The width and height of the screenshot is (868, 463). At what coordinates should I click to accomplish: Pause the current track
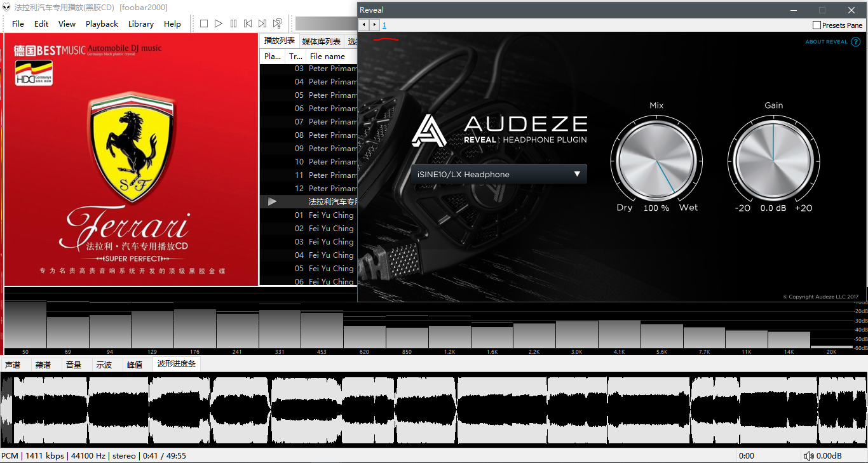233,23
